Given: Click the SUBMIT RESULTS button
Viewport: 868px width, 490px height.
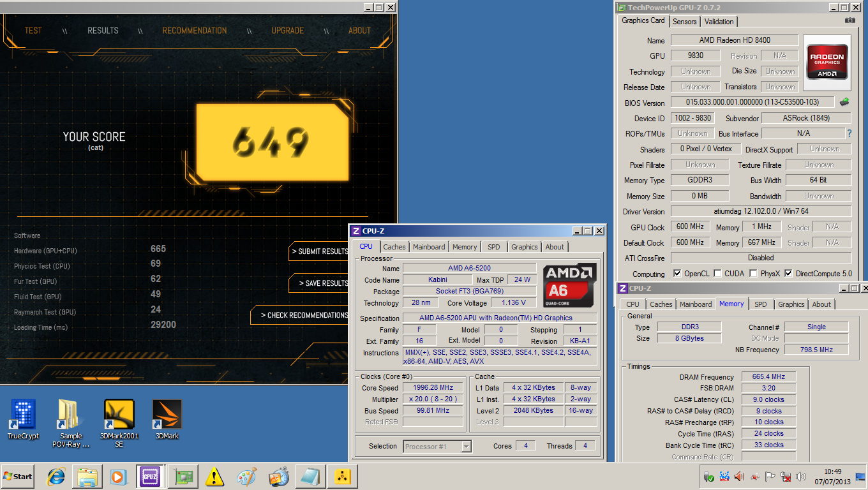Looking at the screenshot, I should click(319, 251).
